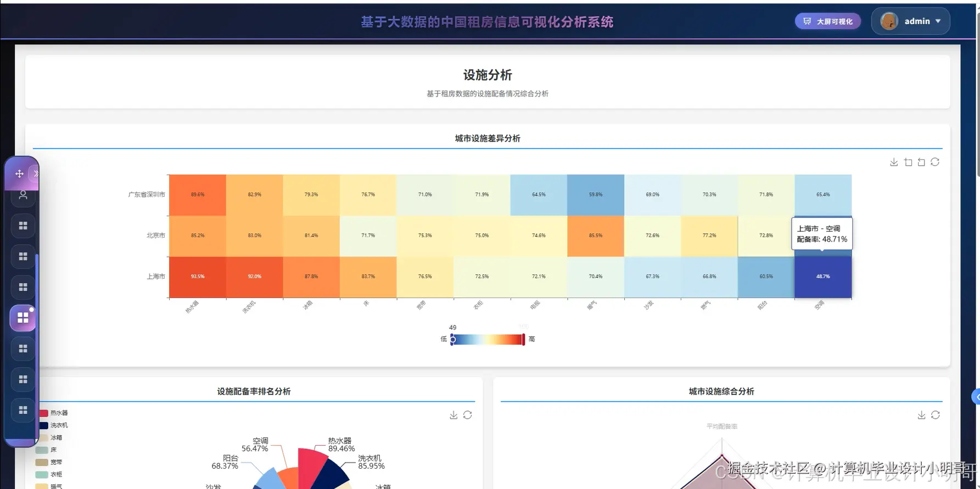Click the 上海市 洗衣机 92.0% heatmap cell
The image size is (980, 489).
255,277
